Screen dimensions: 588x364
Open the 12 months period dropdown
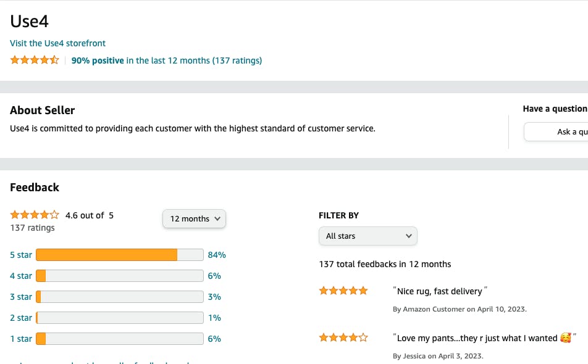(x=194, y=218)
